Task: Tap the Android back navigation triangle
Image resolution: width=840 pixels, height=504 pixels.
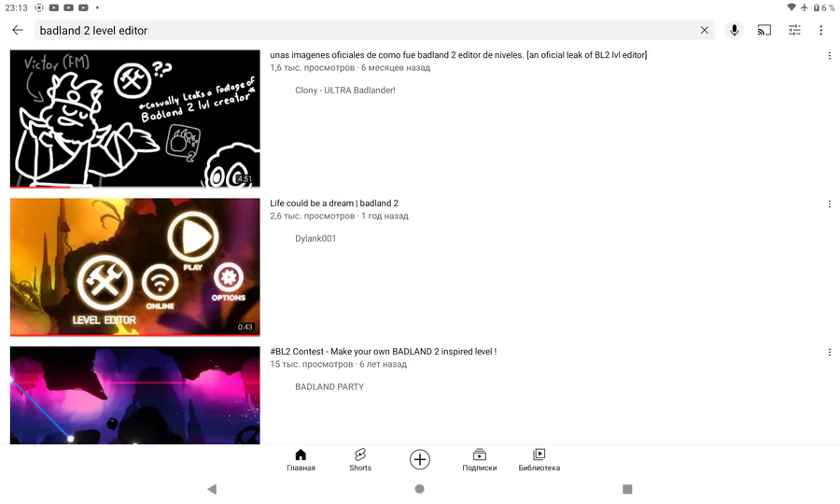Action: pyautogui.click(x=212, y=489)
